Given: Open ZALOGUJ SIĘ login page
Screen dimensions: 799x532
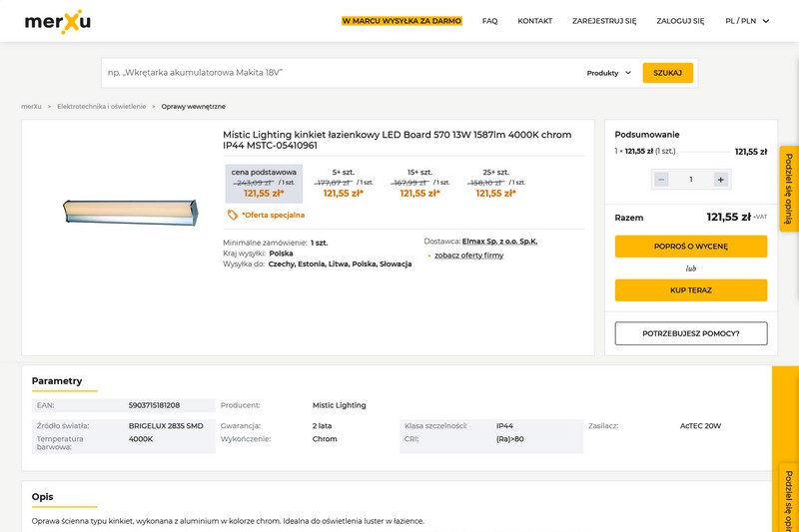Looking at the screenshot, I should pyautogui.click(x=680, y=21).
